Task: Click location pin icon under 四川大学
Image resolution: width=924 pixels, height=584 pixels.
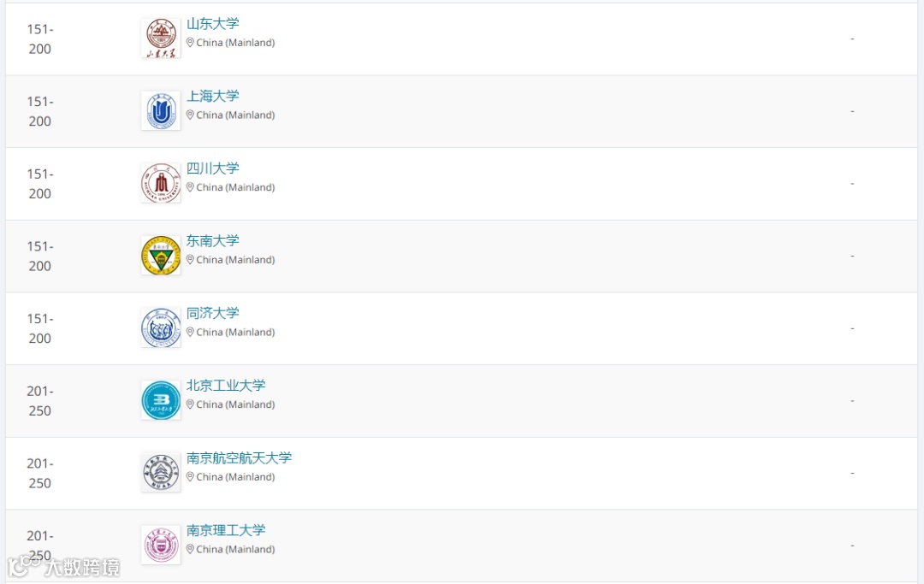Action: point(190,187)
